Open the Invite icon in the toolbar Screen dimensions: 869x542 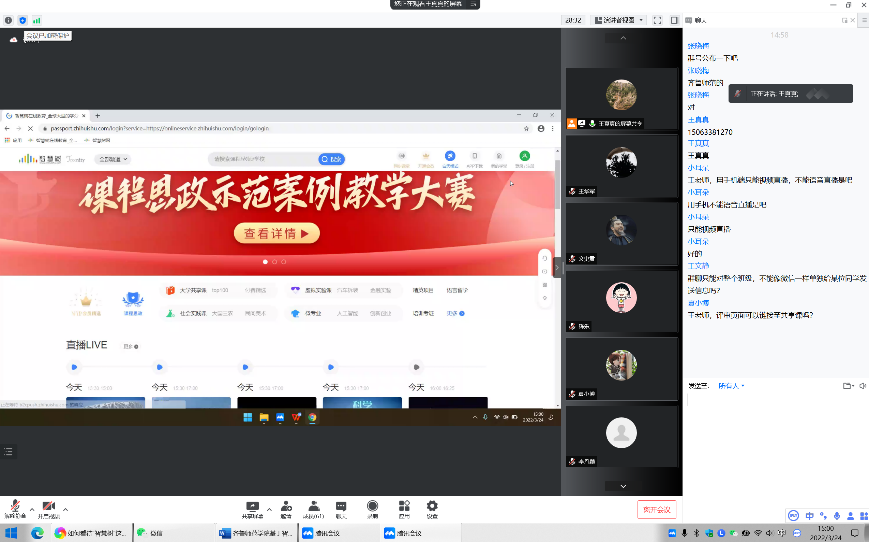(286, 509)
